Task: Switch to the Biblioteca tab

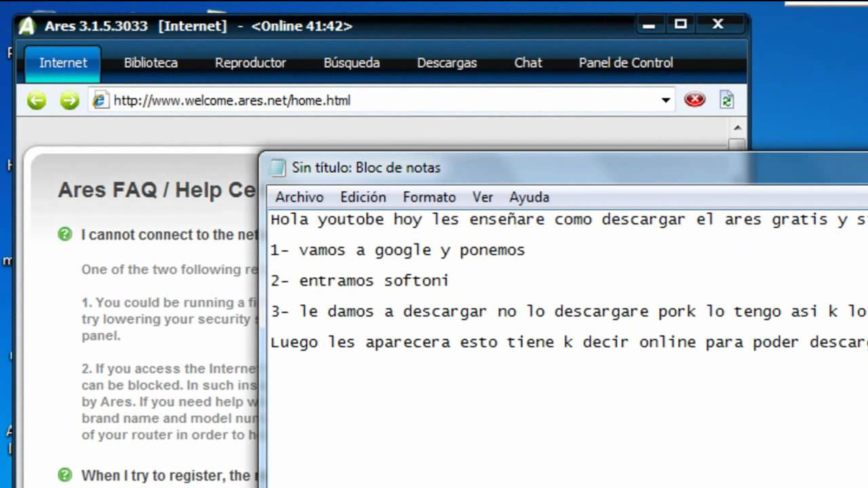Action: (151, 63)
